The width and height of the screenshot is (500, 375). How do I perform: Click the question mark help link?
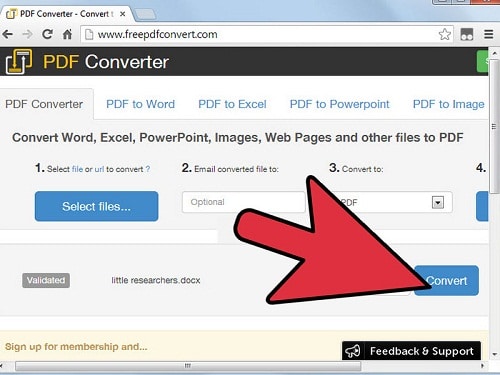point(148,169)
